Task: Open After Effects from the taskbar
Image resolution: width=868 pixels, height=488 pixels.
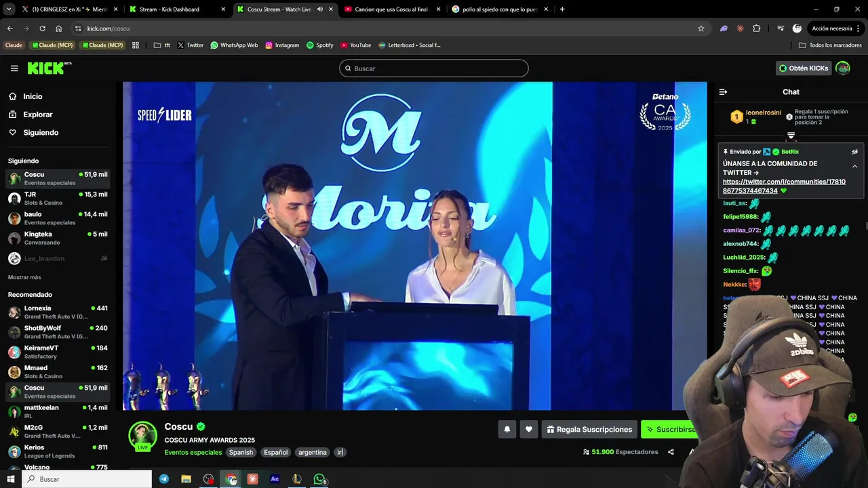Action: [x=275, y=479]
